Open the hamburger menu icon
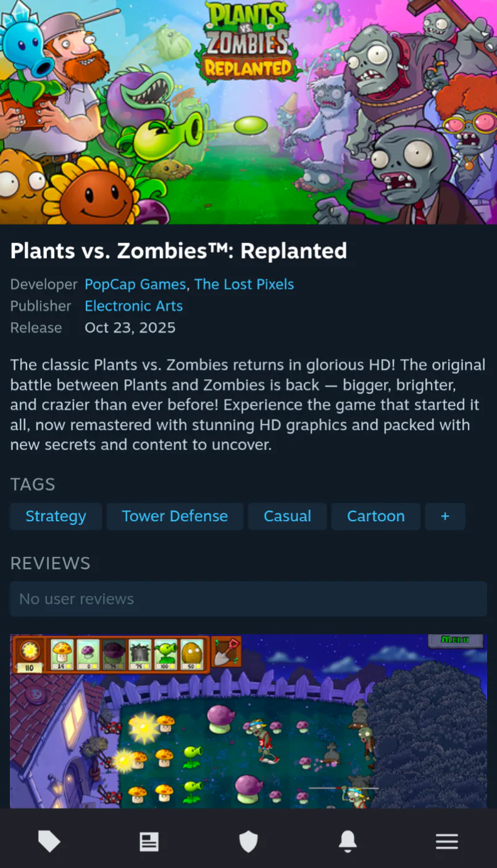This screenshot has height=868, width=497. click(x=446, y=841)
